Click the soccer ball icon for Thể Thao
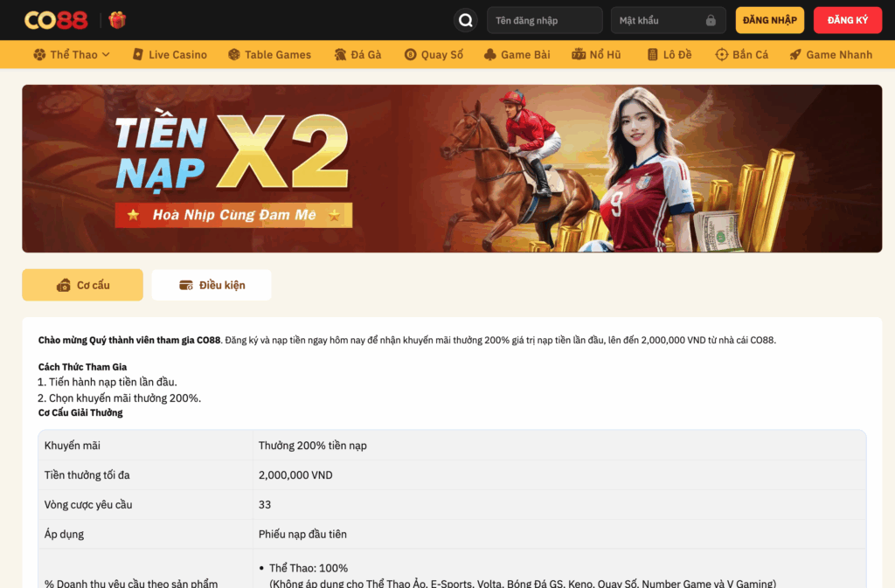Viewport: 895px width, 588px height. click(39, 54)
